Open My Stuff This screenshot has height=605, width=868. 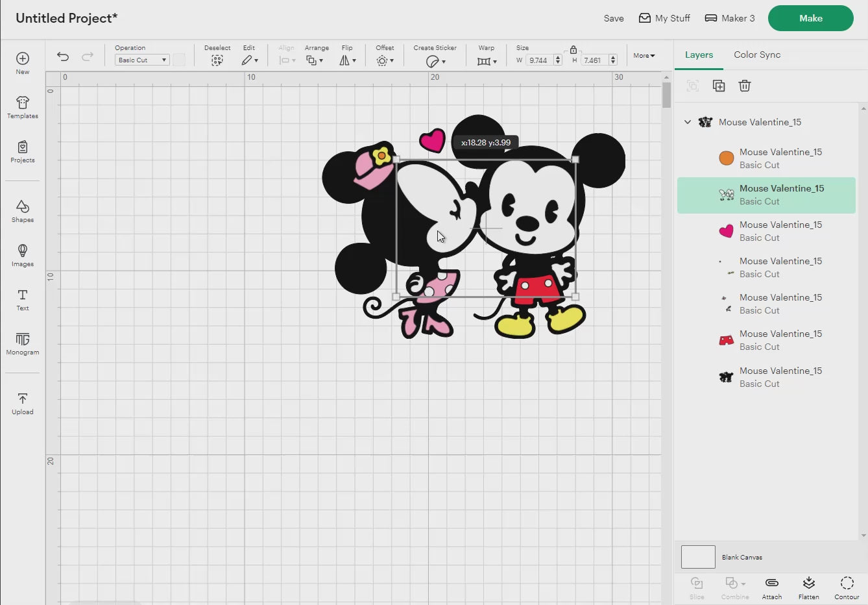point(664,18)
